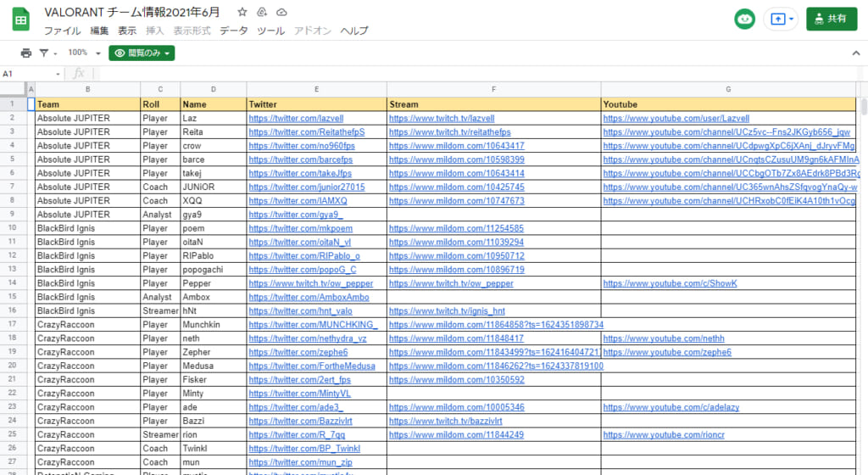Open youtube.com/user/Lazvell link
The height and width of the screenshot is (475, 868).
676,119
